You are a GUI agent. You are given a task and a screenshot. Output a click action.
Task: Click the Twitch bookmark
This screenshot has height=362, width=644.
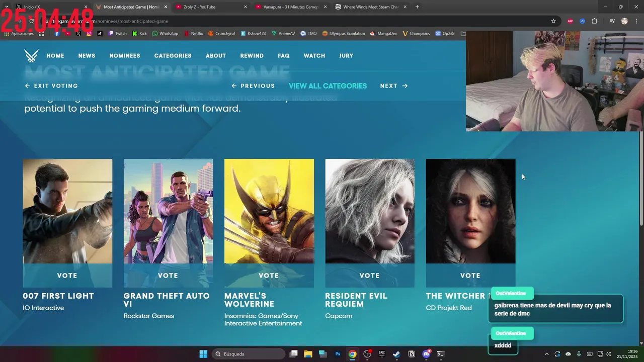tap(117, 34)
